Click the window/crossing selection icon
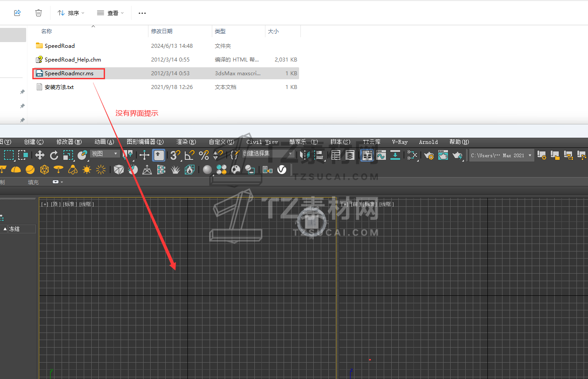588x379 pixels. pyautogui.click(x=23, y=155)
